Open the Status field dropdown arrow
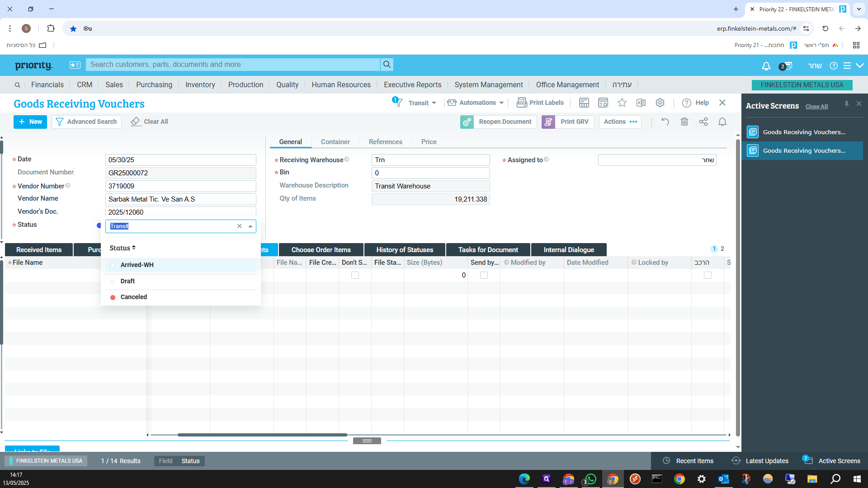 (250, 226)
